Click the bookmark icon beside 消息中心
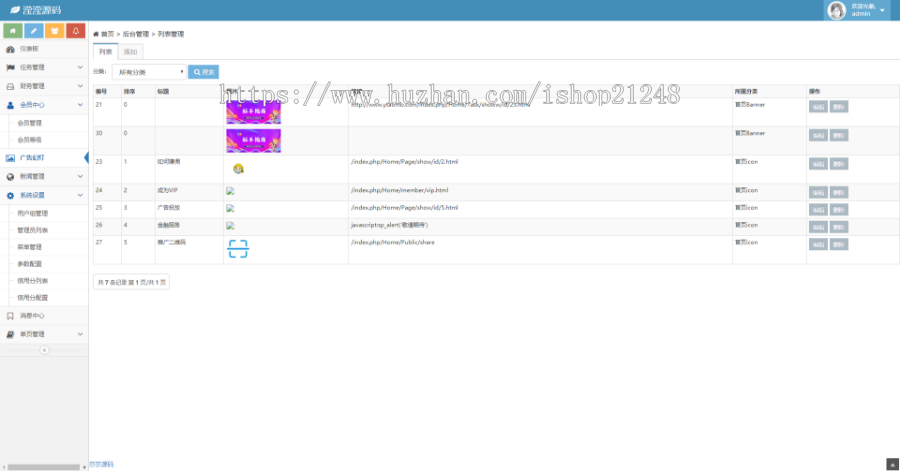The image size is (900, 472). 10,316
